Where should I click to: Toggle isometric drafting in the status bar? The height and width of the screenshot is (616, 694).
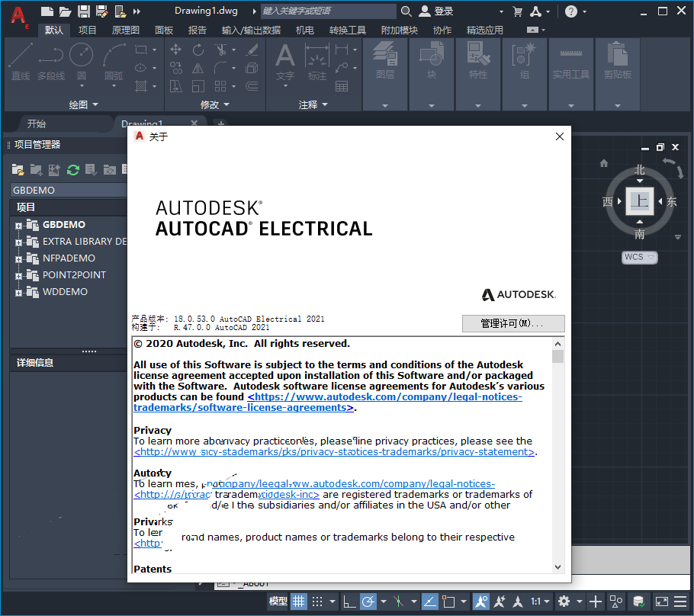click(x=398, y=602)
